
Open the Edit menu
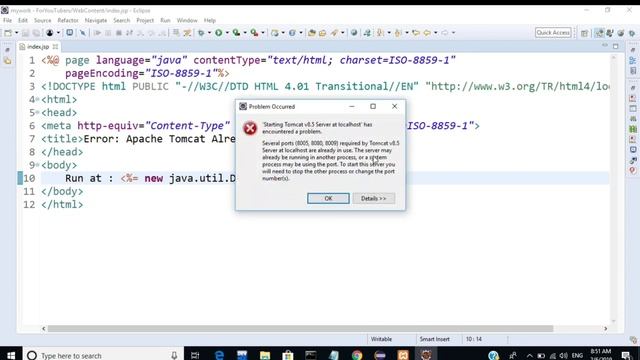[x=23, y=20]
